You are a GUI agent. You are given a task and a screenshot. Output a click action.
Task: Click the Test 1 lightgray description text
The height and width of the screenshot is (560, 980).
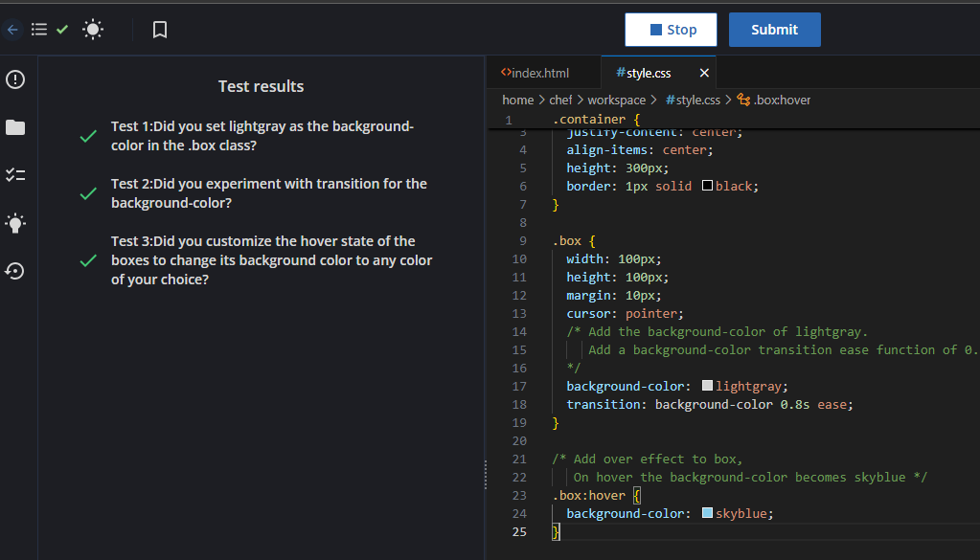[x=262, y=136]
